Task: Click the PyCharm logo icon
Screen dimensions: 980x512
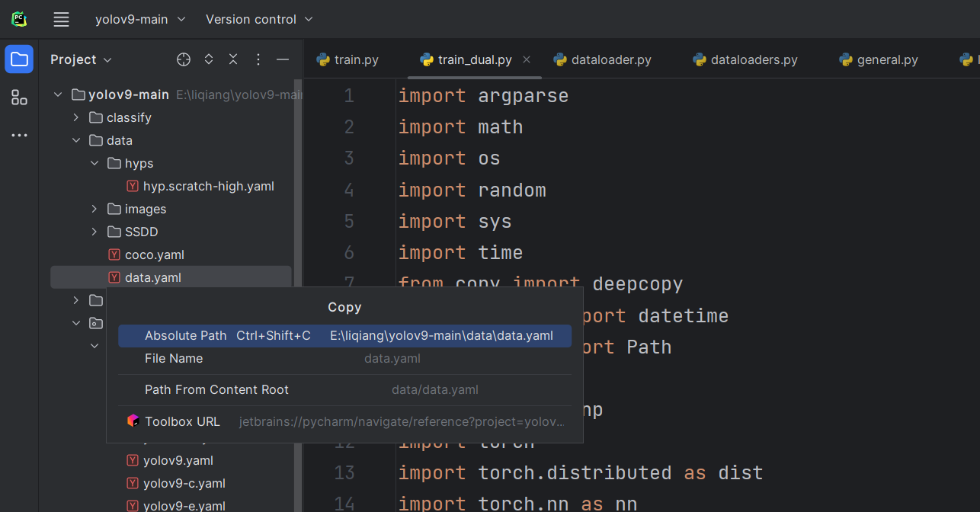Action: [19, 19]
